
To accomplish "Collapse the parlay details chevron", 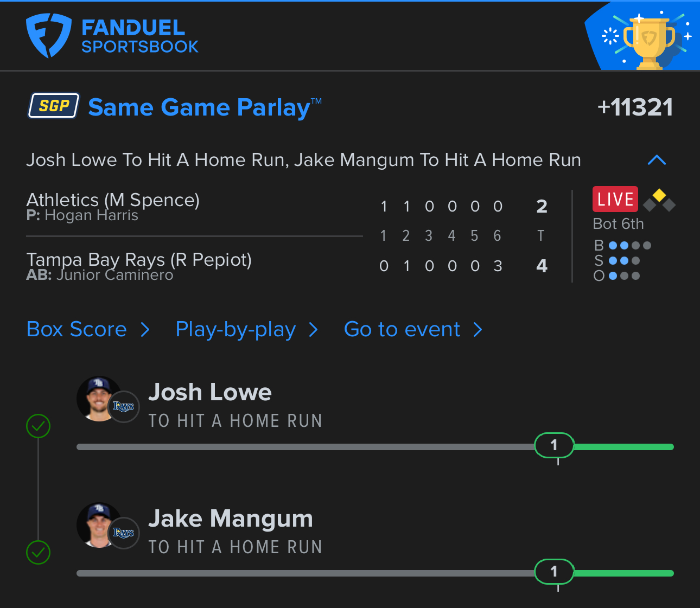I will [x=657, y=160].
